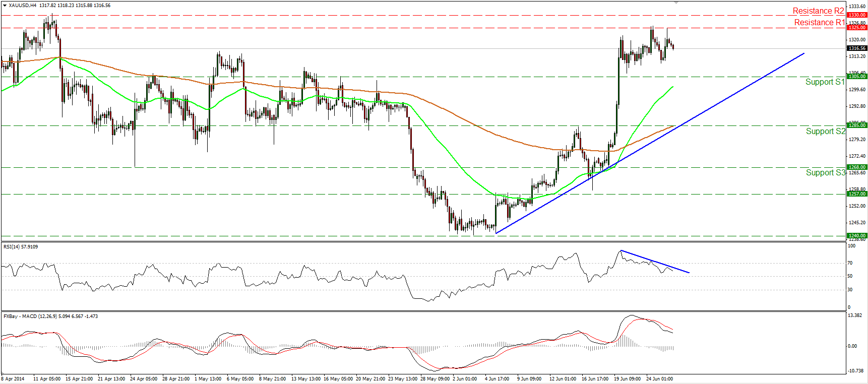Click the 13 May 13:00 time label
Screen dimensions: 868x384
point(306,378)
